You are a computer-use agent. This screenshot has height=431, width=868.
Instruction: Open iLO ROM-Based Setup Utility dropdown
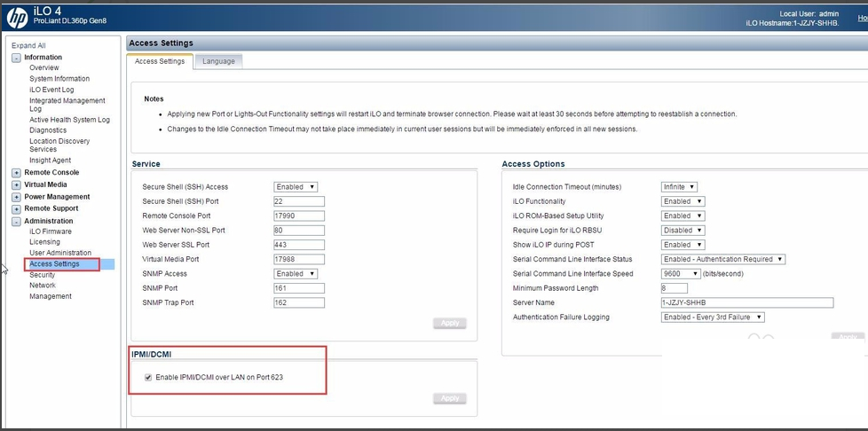click(x=683, y=215)
